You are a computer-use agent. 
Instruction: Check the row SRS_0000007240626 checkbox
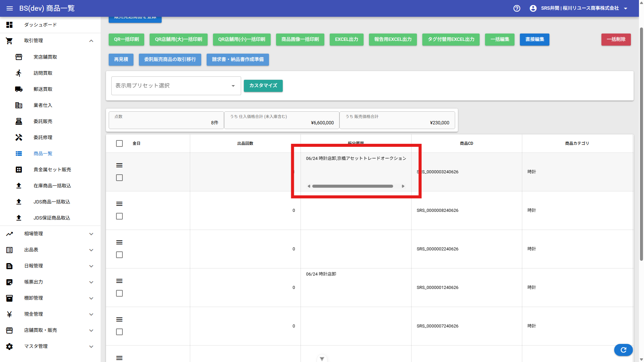click(119, 332)
